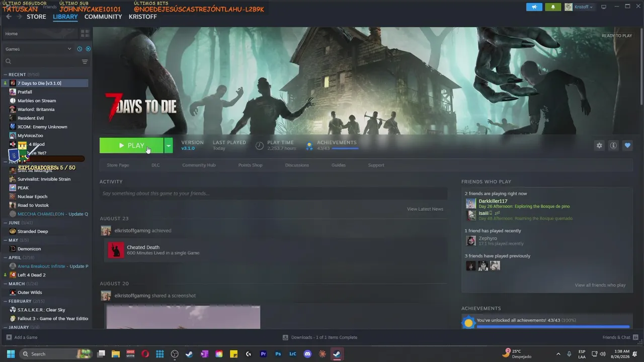Open Darkkiller117 friend avatar

[x=471, y=204]
